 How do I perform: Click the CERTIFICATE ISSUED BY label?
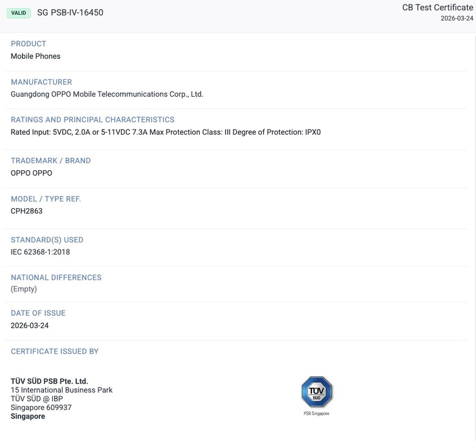click(x=55, y=351)
